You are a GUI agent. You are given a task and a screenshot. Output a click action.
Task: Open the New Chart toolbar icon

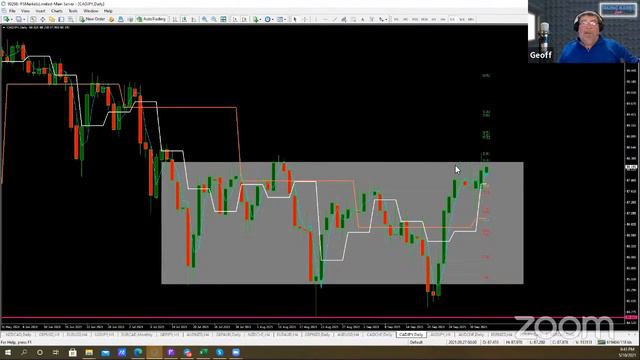tap(7, 19)
